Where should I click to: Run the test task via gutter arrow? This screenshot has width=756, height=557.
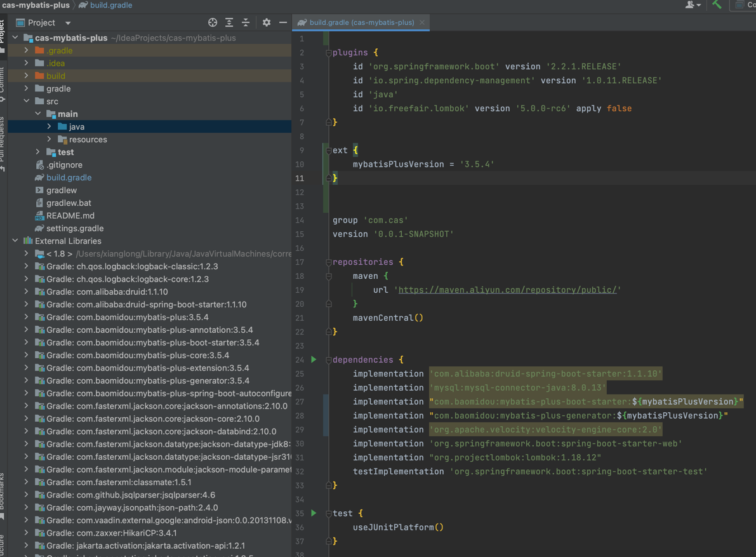(x=314, y=513)
